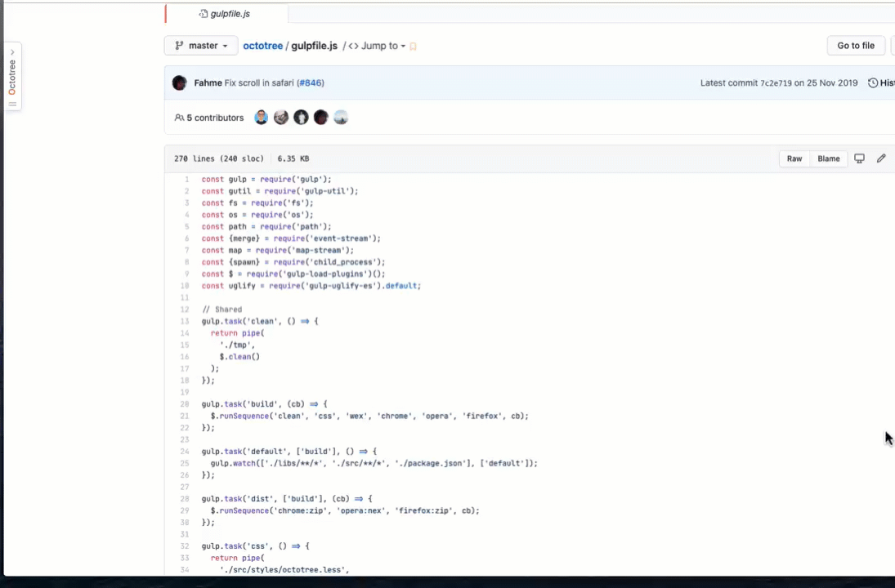Click the file icon in gulpfile.js tab

(x=204, y=14)
